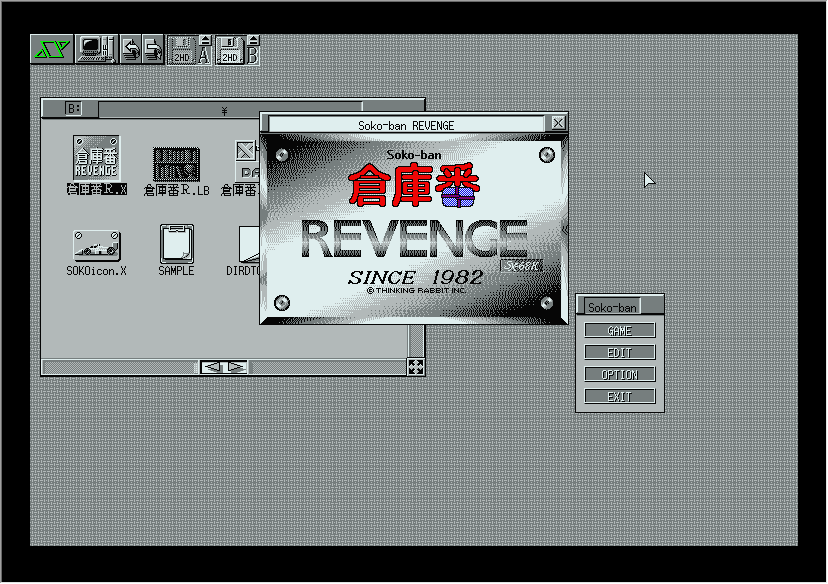Viewport: 828px width, 584px height.
Task: Eject floppy disk from drive B
Action: tap(252, 41)
